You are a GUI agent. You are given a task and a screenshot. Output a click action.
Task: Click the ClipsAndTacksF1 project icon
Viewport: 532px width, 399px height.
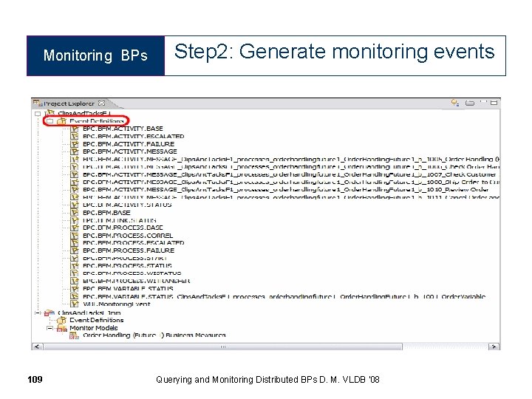click(x=50, y=113)
